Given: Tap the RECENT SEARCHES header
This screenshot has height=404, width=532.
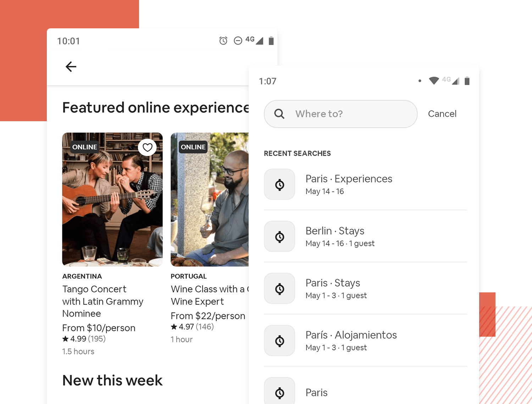Looking at the screenshot, I should 297,153.
